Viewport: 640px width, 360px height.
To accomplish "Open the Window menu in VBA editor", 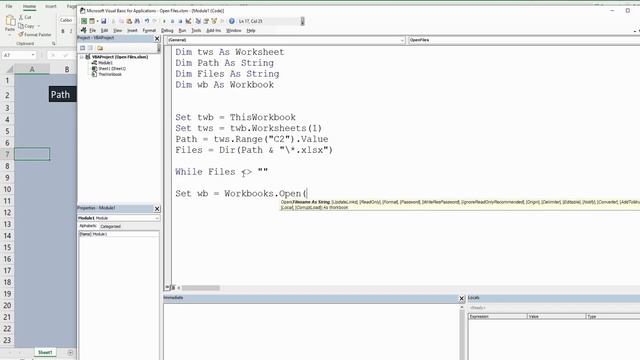I will coord(233,31).
